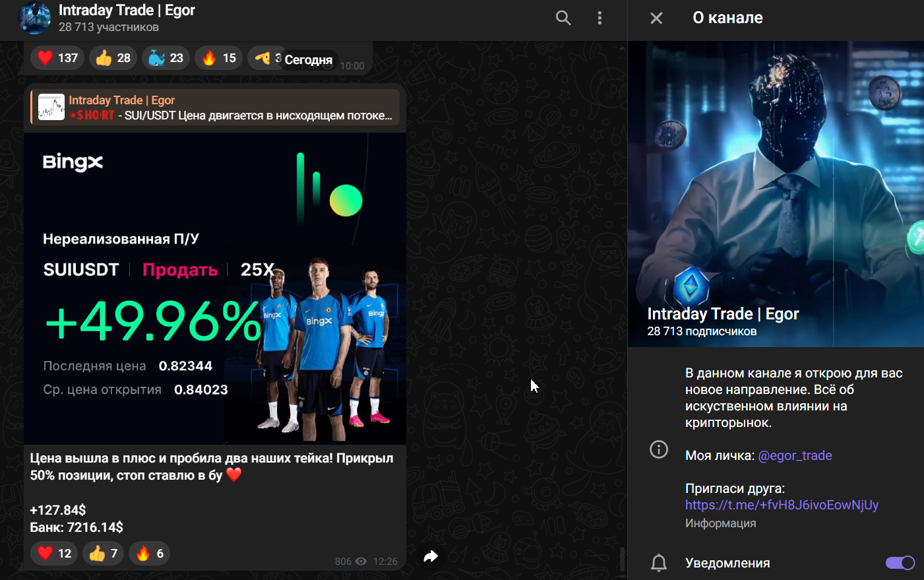This screenshot has height=580, width=924.
Task: Forward the post with the share arrow
Action: (x=431, y=556)
